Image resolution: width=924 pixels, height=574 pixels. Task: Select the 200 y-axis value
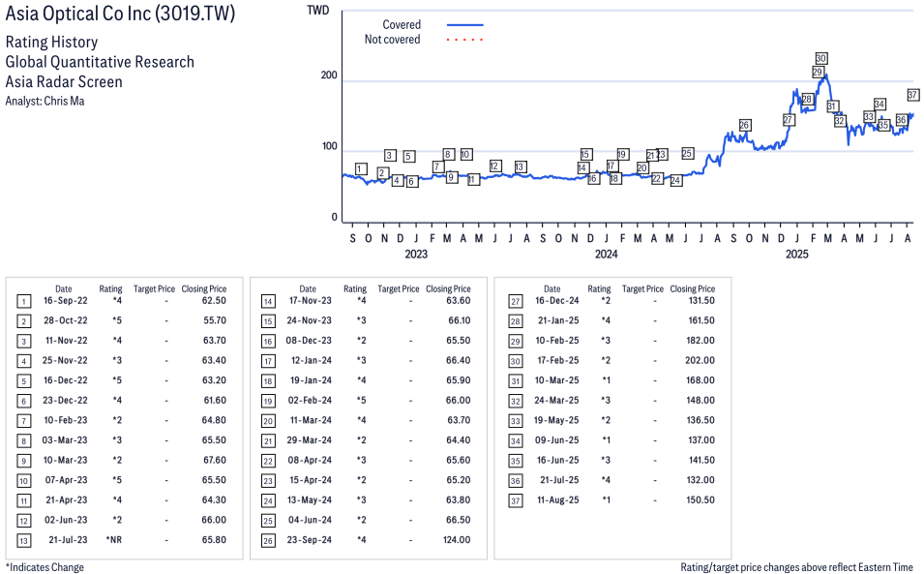tap(329, 76)
